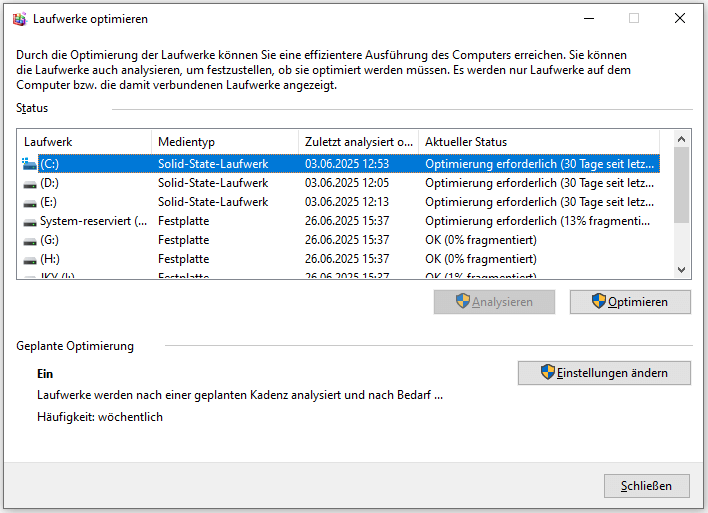Click date 03.06.2025 12:05
708x513 pixels.
(x=347, y=183)
